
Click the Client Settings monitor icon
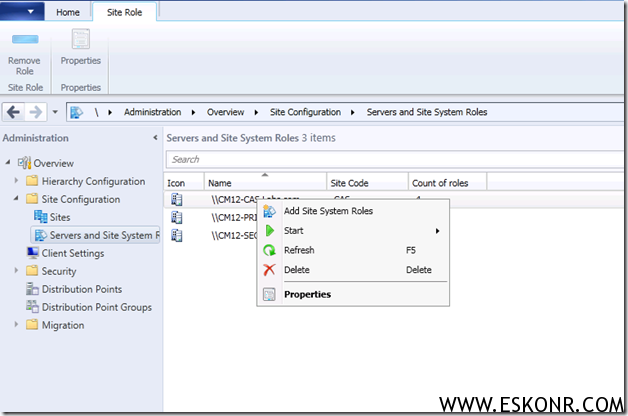(32, 253)
